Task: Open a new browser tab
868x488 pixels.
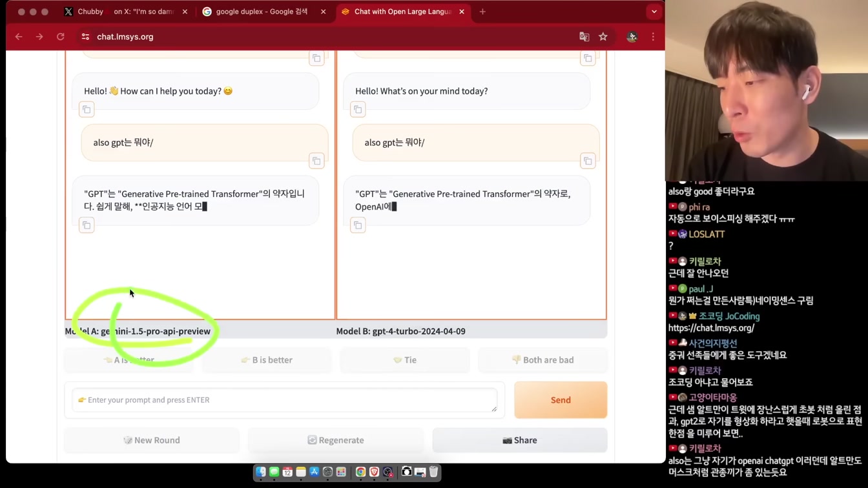Action: (x=482, y=12)
